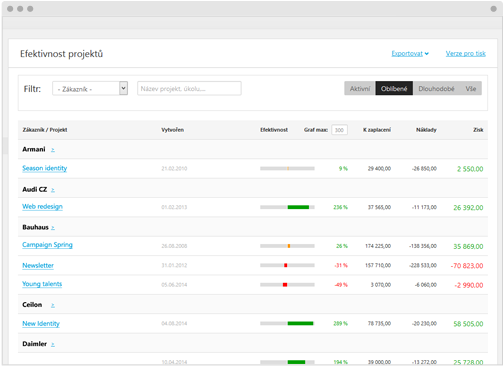Switch to the Aktivní tab
504x367 pixels.
pos(360,89)
